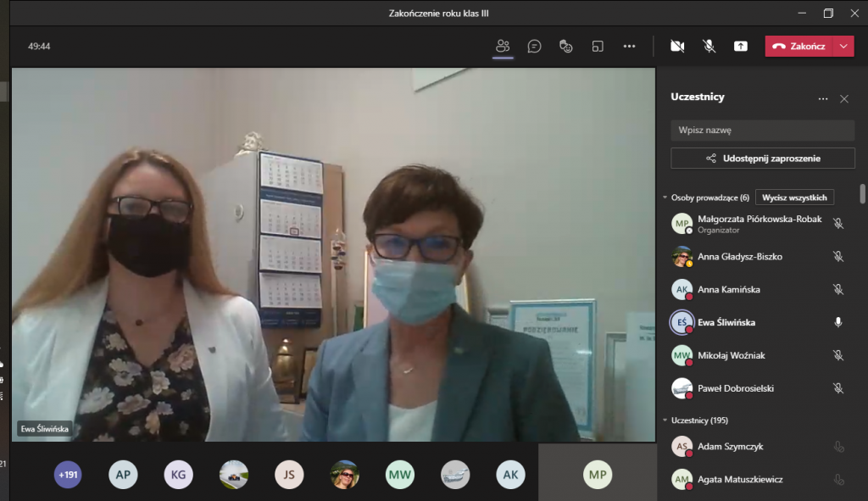The width and height of the screenshot is (868, 501).
Task: Open the participants panel icon
Action: (503, 46)
